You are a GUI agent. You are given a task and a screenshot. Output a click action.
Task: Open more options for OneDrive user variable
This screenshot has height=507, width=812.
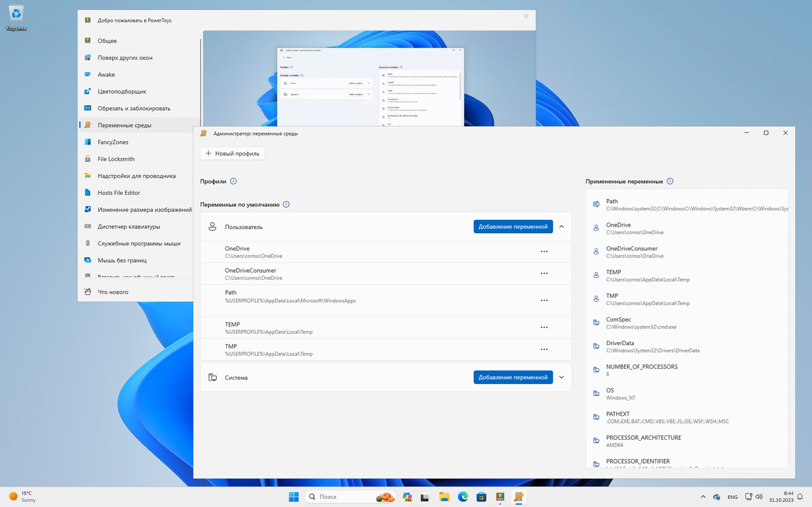[x=544, y=252]
